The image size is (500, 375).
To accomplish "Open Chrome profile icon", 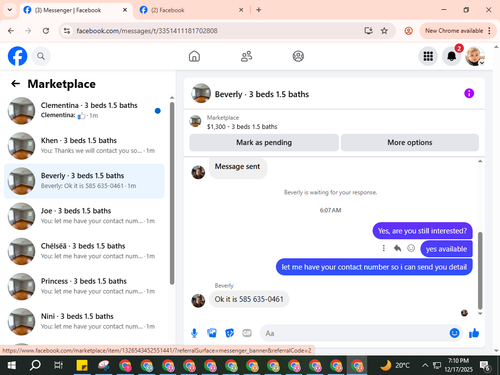I will (x=408, y=31).
